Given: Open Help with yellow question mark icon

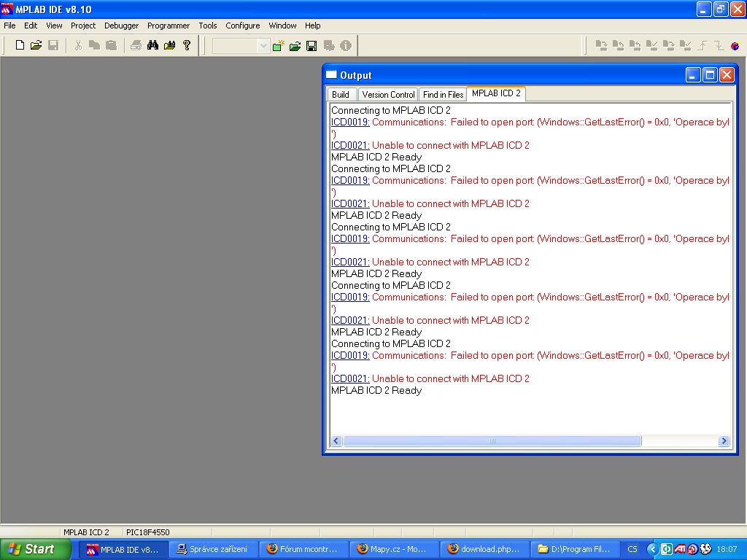Looking at the screenshot, I should (187, 45).
